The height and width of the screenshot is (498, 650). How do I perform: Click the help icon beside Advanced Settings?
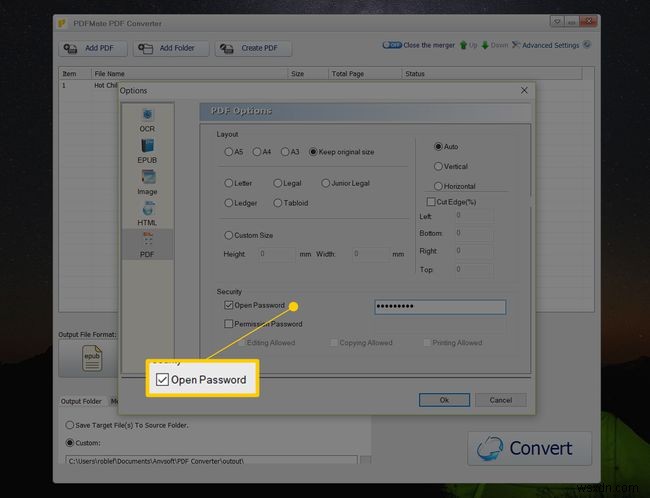click(x=587, y=44)
